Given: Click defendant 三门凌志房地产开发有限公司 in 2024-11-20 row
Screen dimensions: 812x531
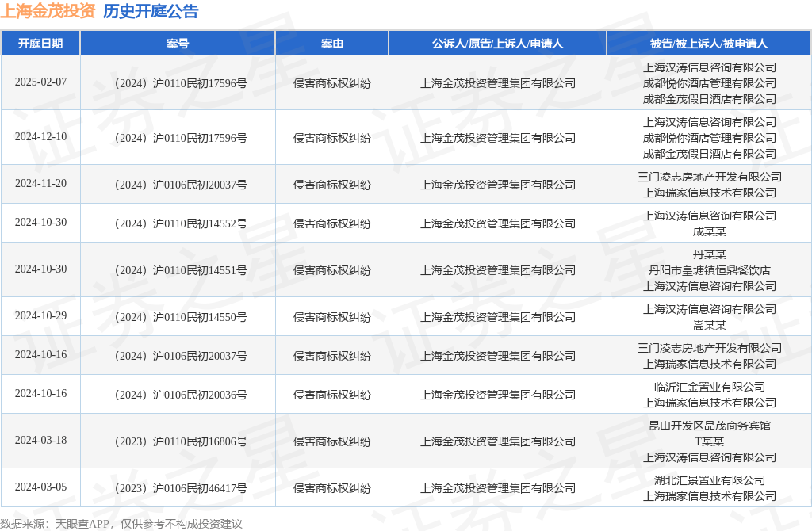Looking at the screenshot, I should [710, 177].
